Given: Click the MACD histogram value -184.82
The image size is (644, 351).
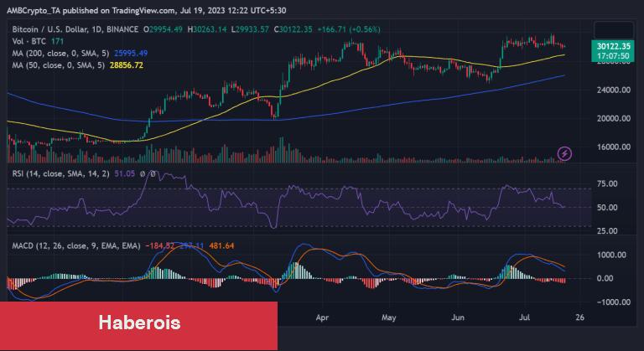Looking at the screenshot, I should [x=160, y=246].
